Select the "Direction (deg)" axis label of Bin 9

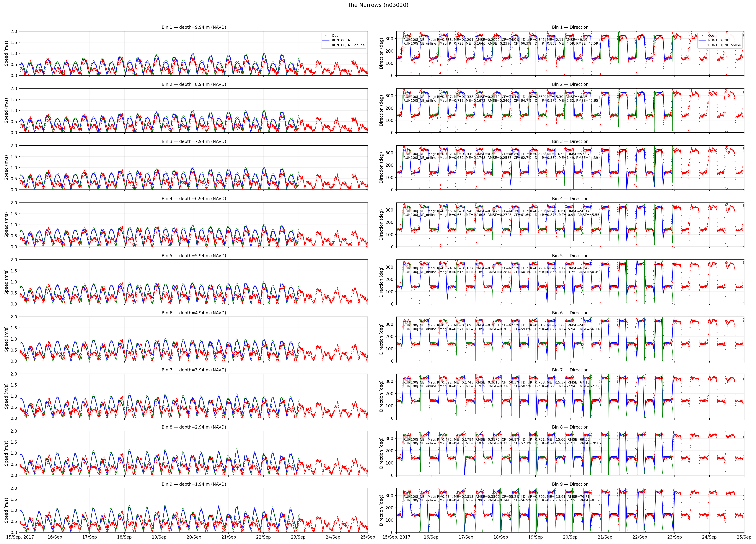(381, 510)
